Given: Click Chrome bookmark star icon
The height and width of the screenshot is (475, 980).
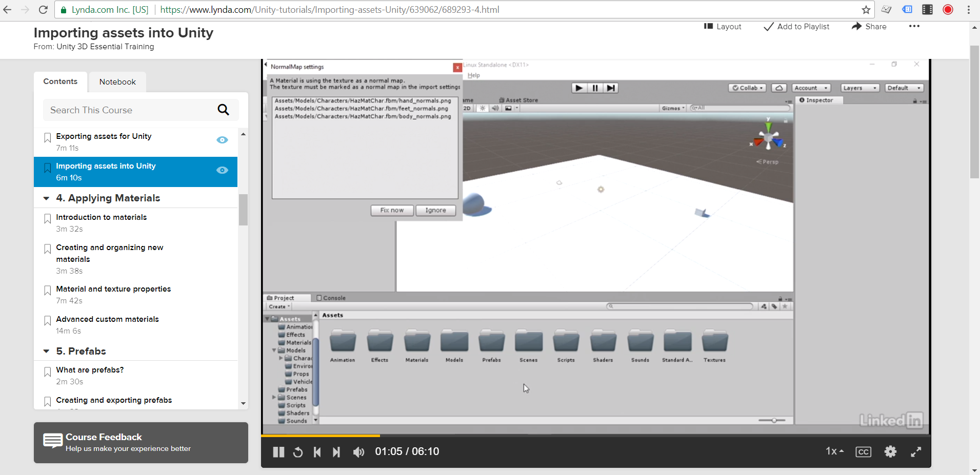Looking at the screenshot, I should (x=866, y=10).
